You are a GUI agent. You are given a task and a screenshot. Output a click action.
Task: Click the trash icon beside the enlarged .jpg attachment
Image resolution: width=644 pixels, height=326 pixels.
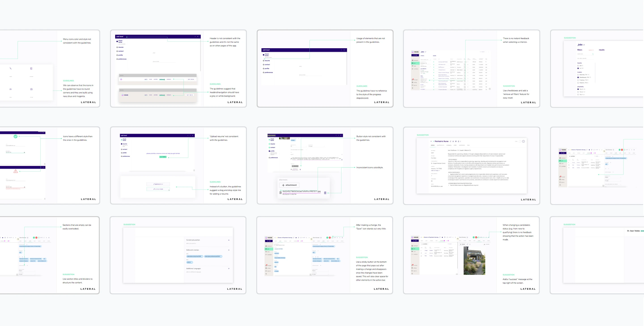point(325,193)
